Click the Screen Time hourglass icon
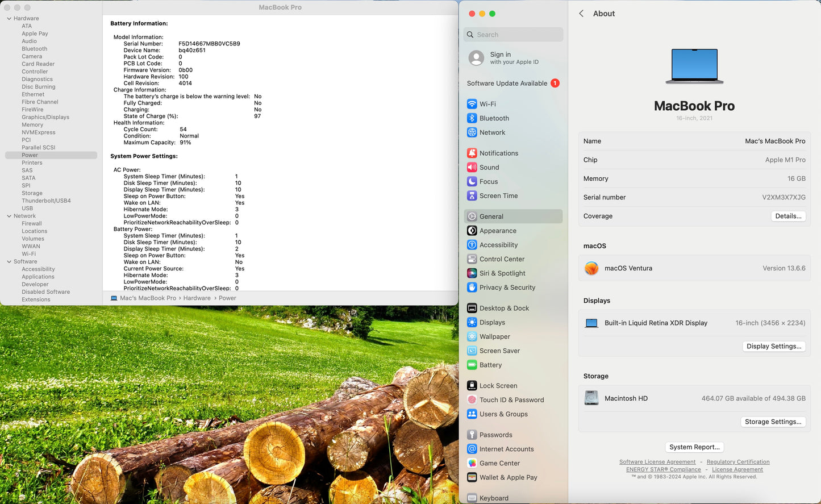 click(472, 196)
